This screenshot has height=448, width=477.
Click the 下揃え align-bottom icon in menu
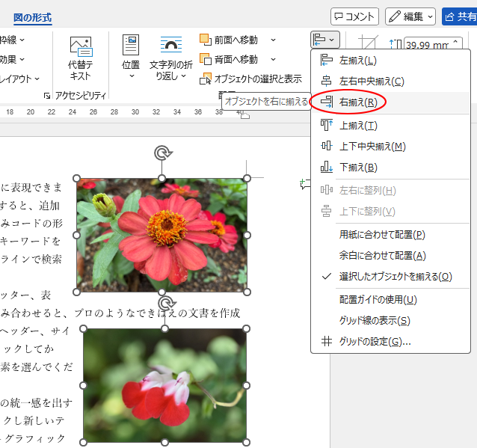tap(327, 167)
